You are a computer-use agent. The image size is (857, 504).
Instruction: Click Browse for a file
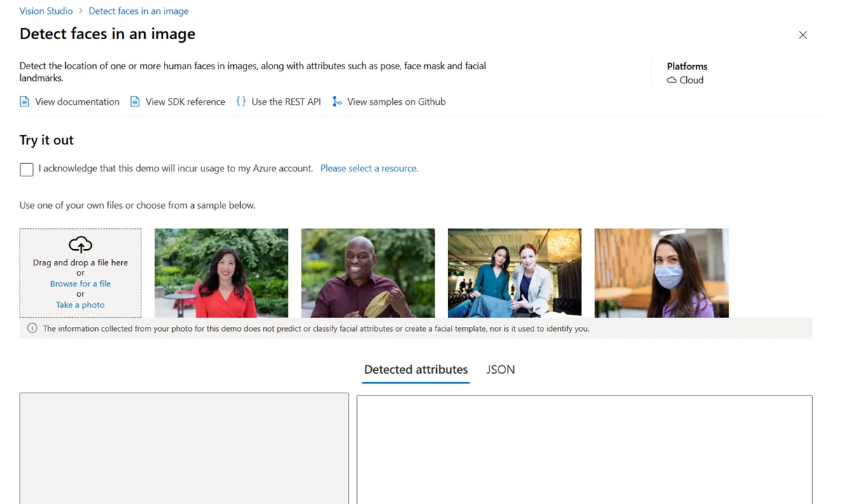pos(81,283)
